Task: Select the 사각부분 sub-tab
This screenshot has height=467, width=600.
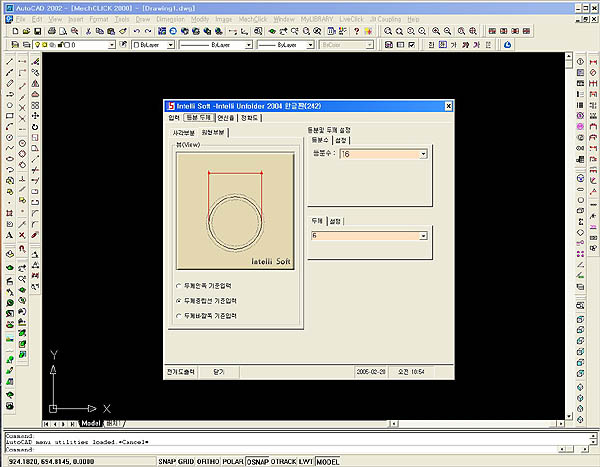Action: [184, 133]
